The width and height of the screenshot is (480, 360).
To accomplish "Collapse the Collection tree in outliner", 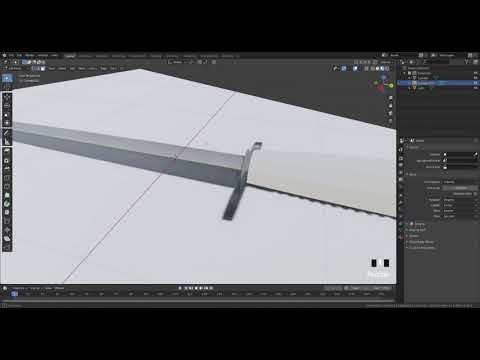I will point(405,73).
